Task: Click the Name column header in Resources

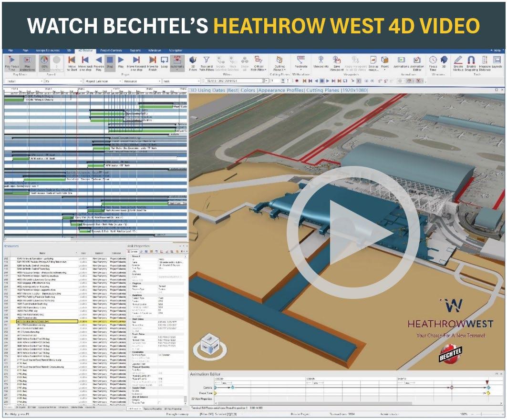Action: tap(42, 253)
